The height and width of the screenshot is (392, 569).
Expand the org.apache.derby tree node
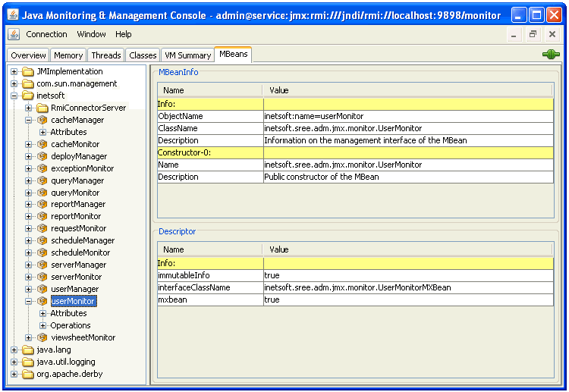(14, 374)
